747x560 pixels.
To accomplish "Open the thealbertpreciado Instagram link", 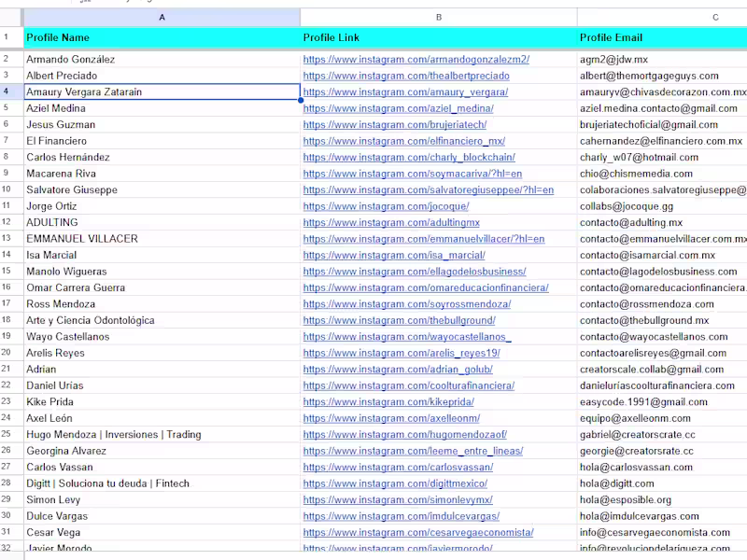I will coord(406,76).
